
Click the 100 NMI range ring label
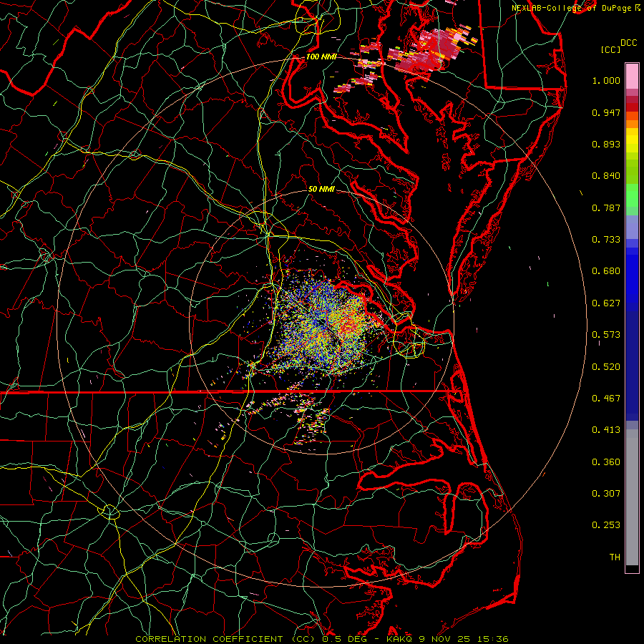(321, 57)
